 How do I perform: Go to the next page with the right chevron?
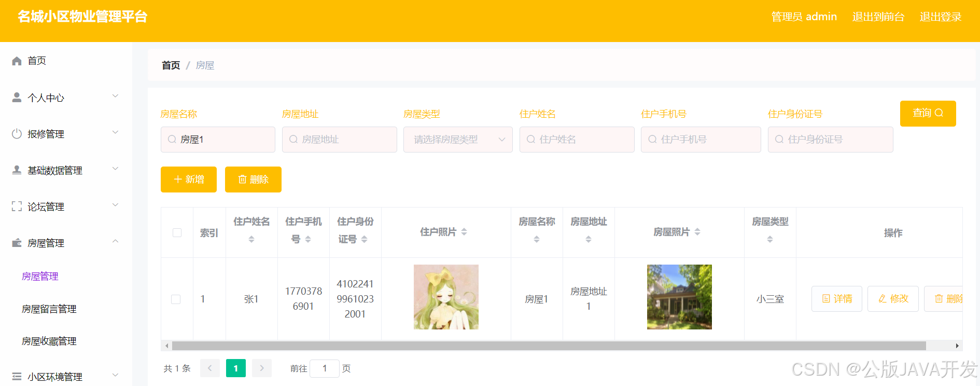pos(262,368)
